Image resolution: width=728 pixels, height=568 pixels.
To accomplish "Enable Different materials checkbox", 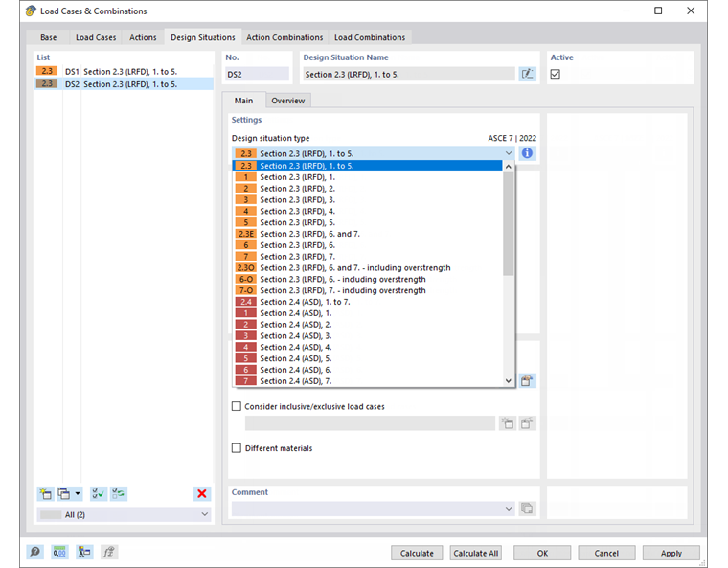I will [x=237, y=448].
